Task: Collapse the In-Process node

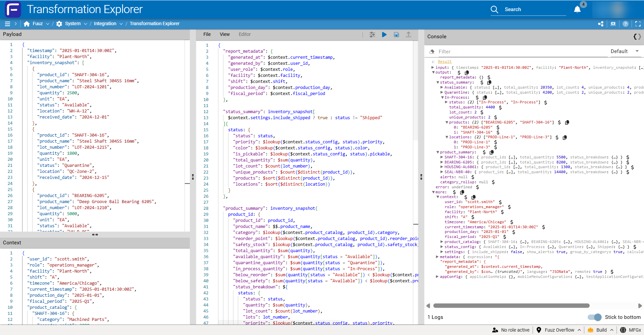Action: pyautogui.click(x=442, y=97)
